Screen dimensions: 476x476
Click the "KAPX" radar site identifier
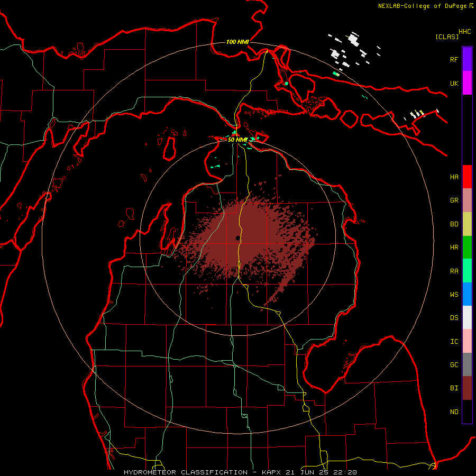[270, 472]
